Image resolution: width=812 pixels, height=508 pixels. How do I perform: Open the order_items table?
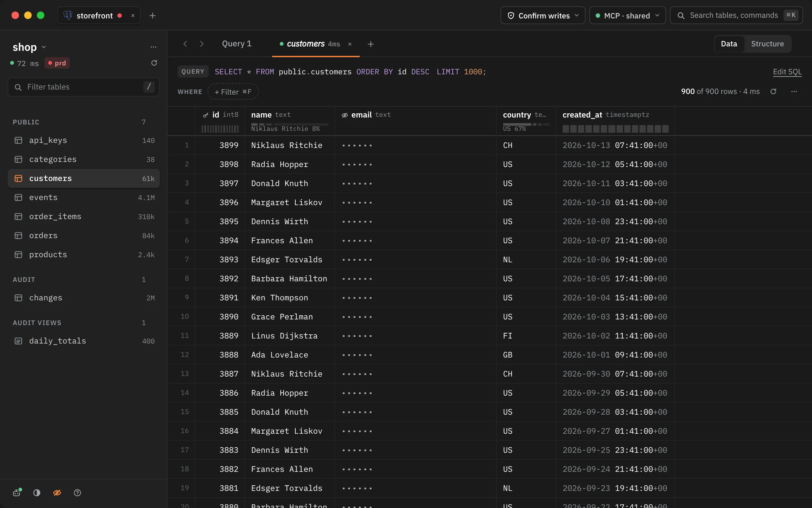click(83, 216)
